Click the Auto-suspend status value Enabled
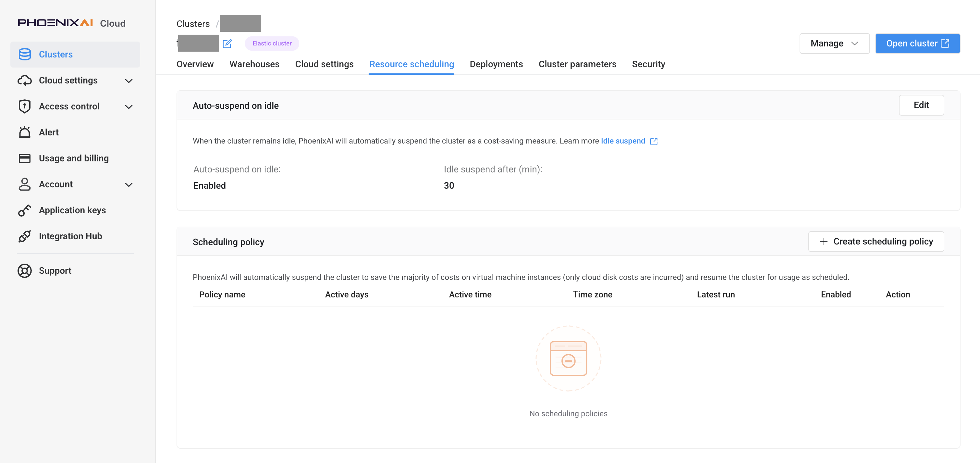 coord(210,185)
